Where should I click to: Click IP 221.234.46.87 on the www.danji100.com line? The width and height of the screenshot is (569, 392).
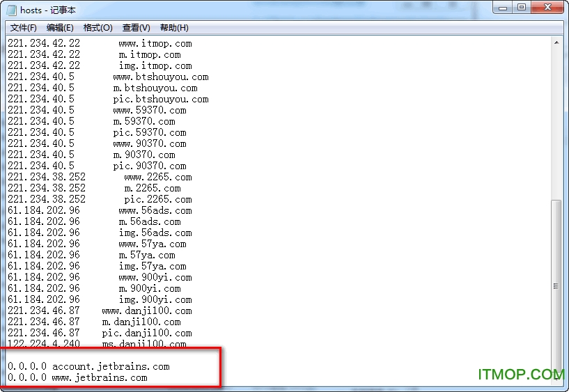[44, 311]
